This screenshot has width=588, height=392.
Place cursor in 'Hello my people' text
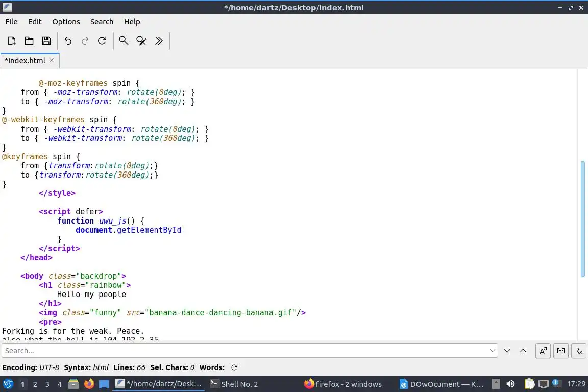tap(91, 295)
